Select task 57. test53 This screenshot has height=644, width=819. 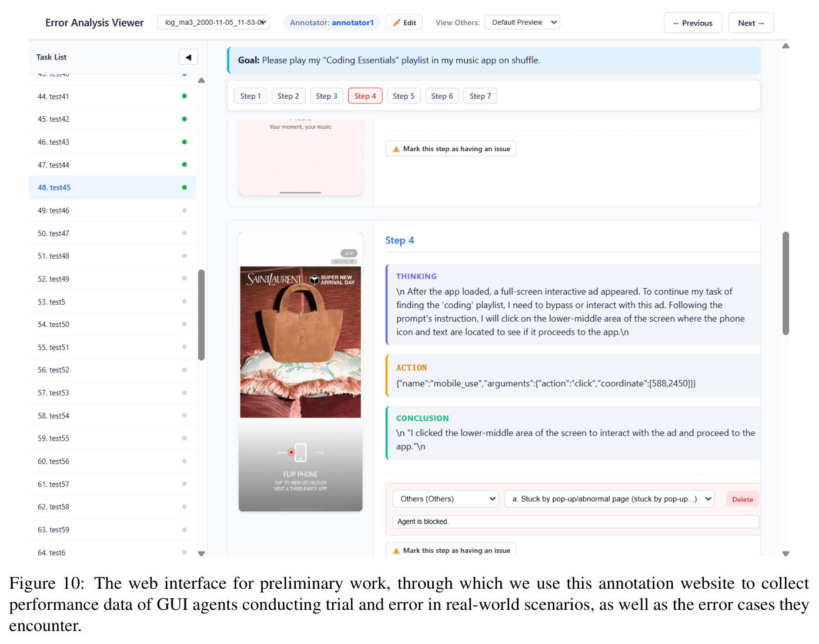point(112,393)
